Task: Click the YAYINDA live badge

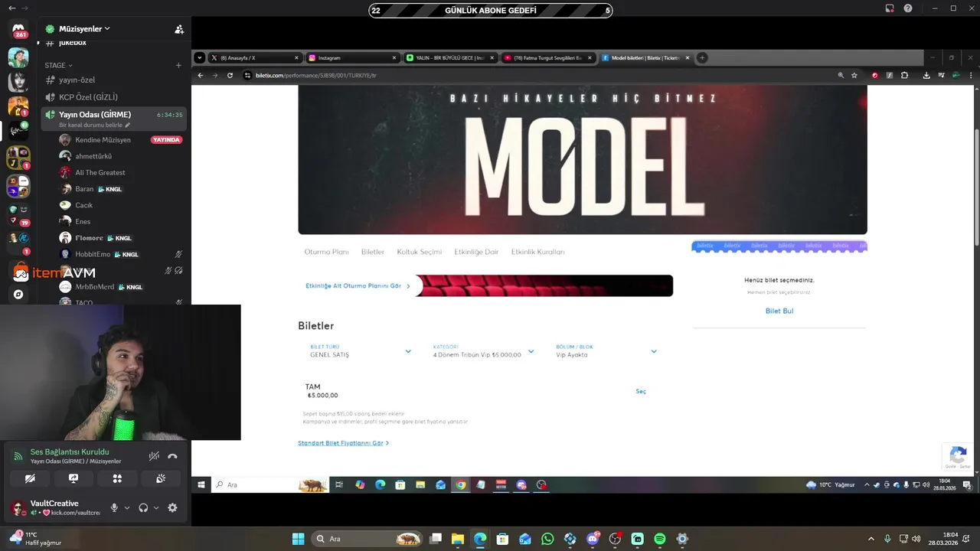Action: click(x=166, y=140)
